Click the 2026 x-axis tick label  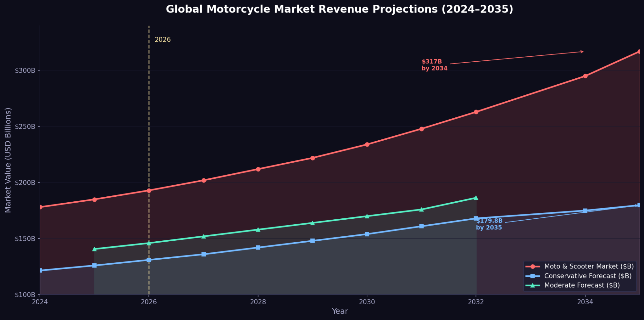[149, 302]
